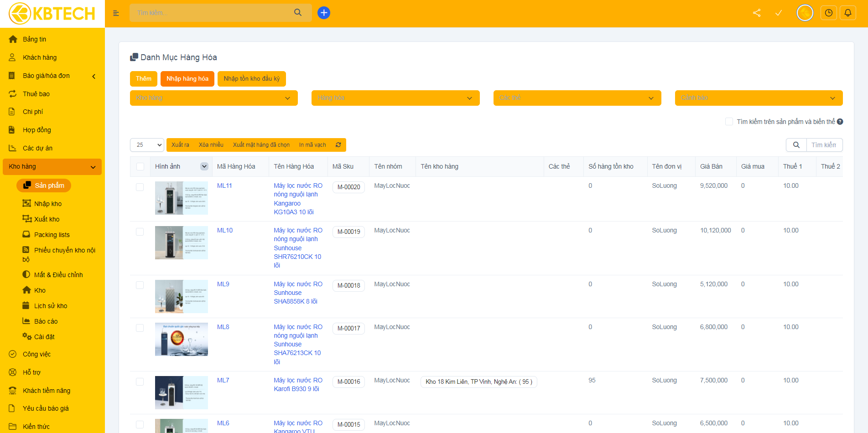Check the select-all checkbox in table header

140,167
